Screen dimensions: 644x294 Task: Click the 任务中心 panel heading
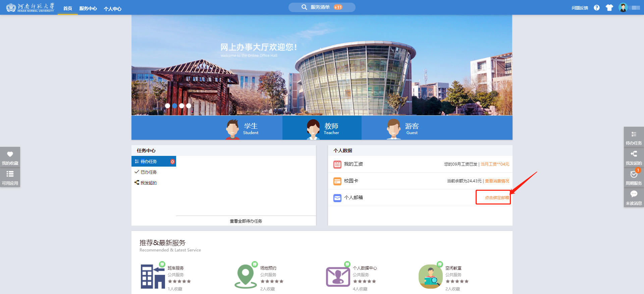click(x=146, y=151)
